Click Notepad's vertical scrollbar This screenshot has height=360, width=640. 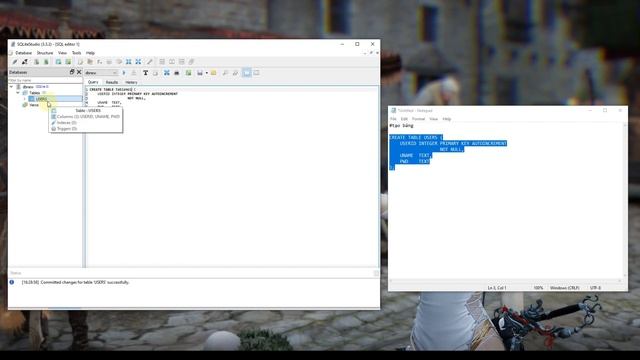click(x=625, y=200)
